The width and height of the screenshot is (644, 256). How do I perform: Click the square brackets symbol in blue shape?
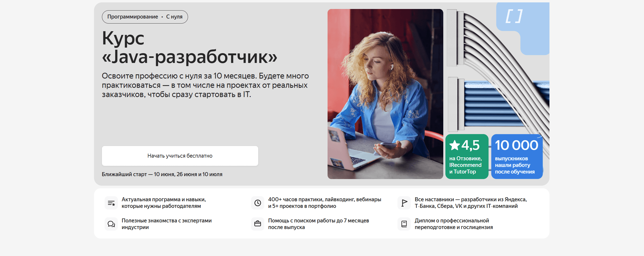(514, 16)
